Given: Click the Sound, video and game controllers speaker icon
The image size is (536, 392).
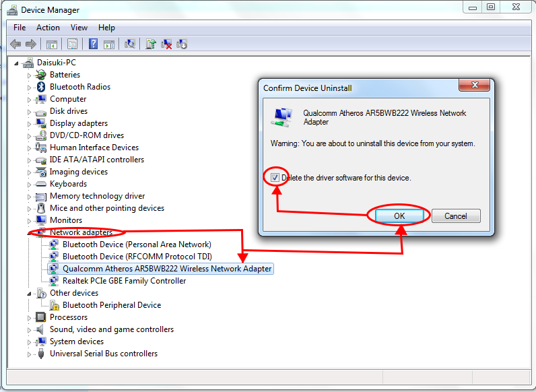Looking at the screenshot, I should [x=40, y=329].
